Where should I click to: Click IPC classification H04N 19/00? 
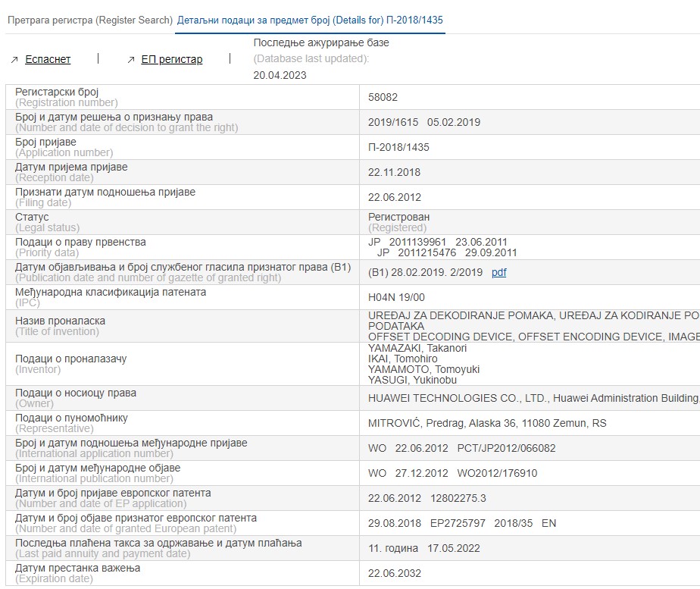[x=396, y=297]
